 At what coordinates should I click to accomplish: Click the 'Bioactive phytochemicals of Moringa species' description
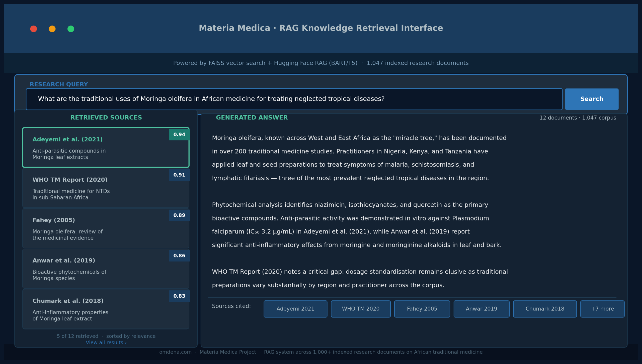69,275
